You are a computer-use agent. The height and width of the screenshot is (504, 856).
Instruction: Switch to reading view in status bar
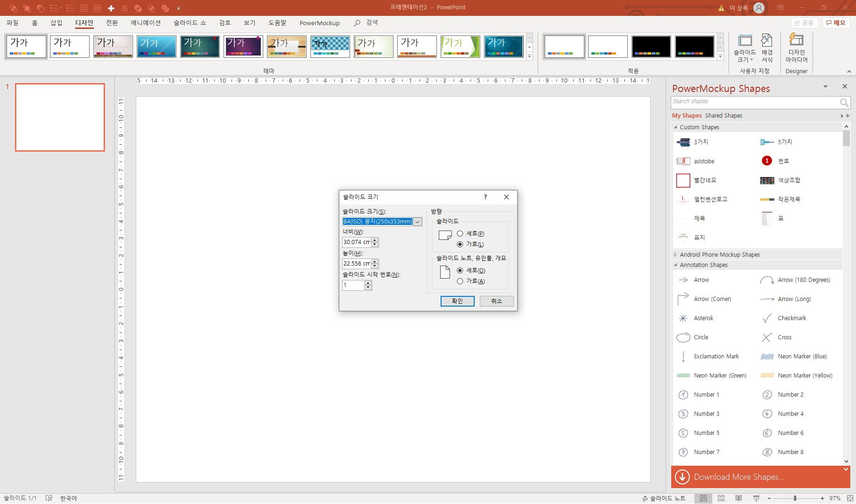pyautogui.click(x=739, y=498)
